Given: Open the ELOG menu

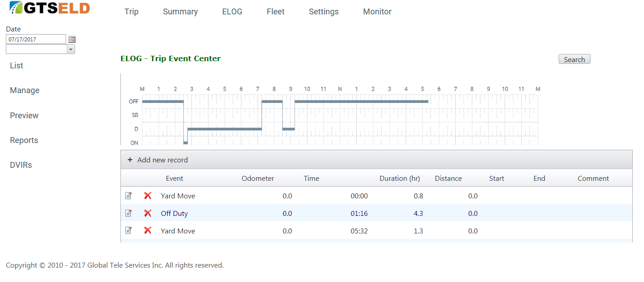Looking at the screenshot, I should 232,12.
